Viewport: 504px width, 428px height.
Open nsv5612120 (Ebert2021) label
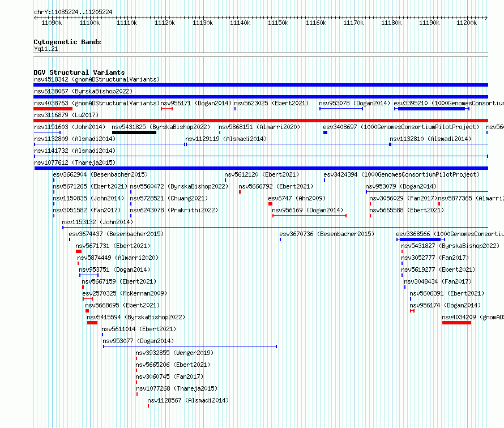click(x=262, y=174)
